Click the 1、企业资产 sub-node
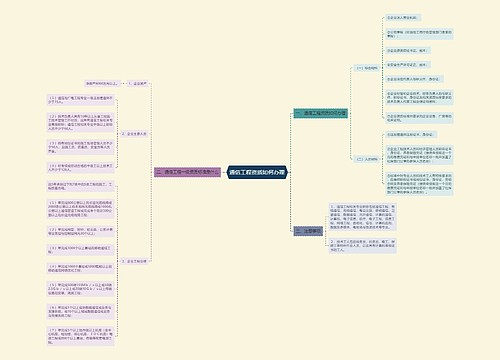Image resolution: width=500 pixels, height=360 pixels. (x=138, y=83)
